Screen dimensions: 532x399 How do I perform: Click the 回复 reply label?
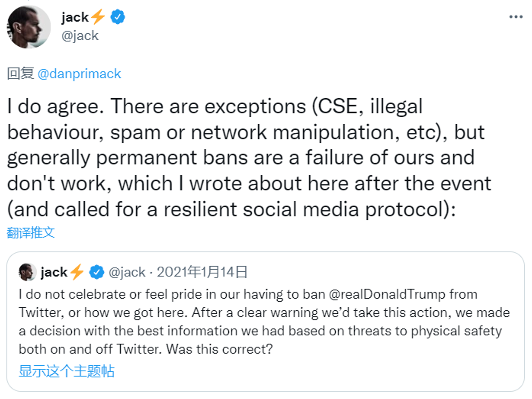(x=20, y=74)
